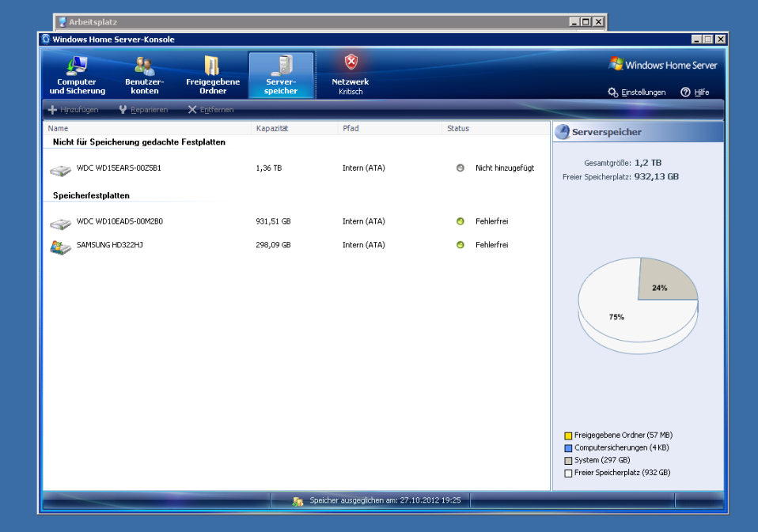758x532 pixels.
Task: Select the WDC WD15EARS-00Z5B1 drive icon
Action: point(60,170)
